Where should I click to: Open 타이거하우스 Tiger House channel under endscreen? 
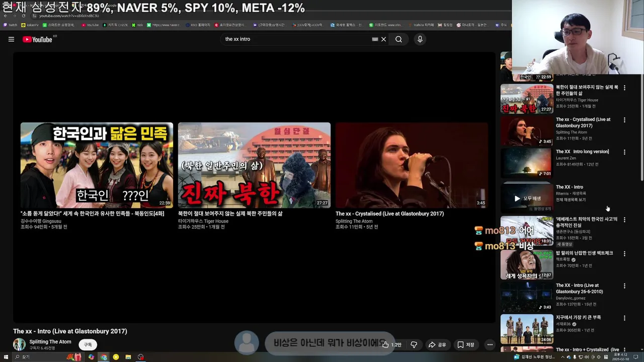point(203,221)
